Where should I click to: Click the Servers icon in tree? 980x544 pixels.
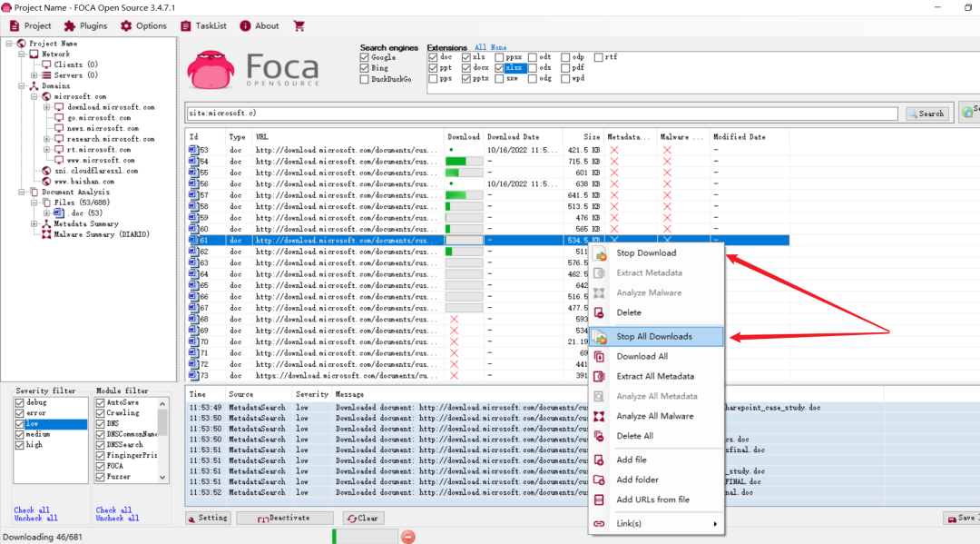[x=46, y=75]
